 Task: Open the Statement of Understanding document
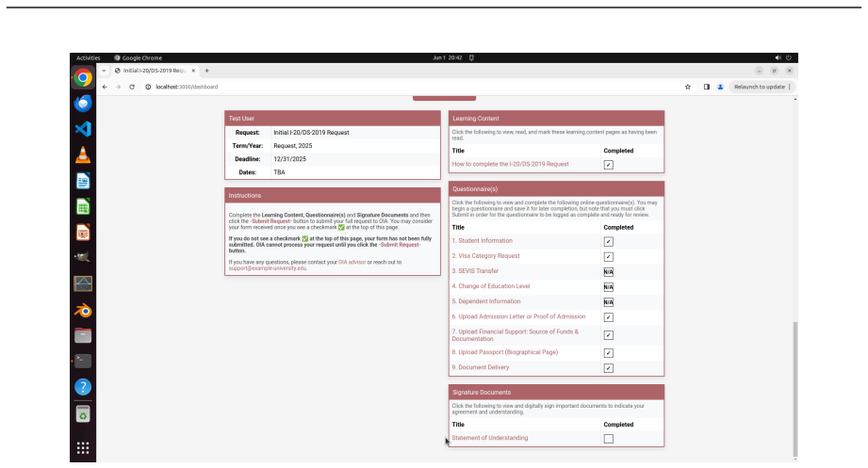click(490, 438)
